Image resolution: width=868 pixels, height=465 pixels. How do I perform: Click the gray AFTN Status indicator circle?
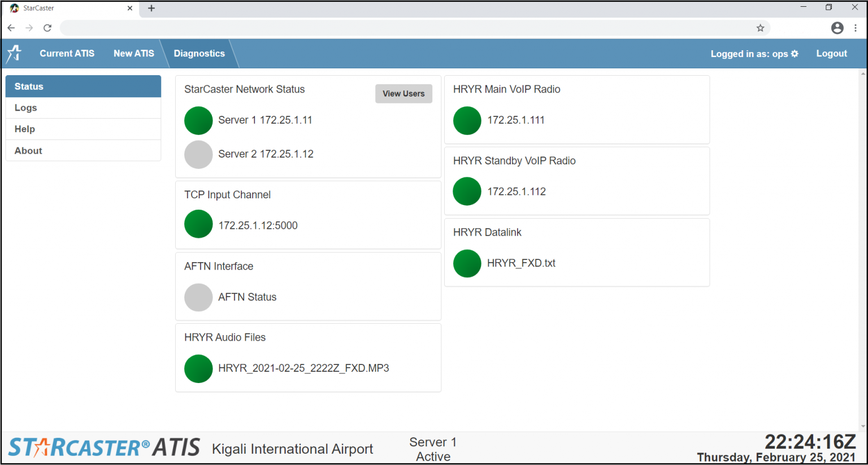point(198,297)
